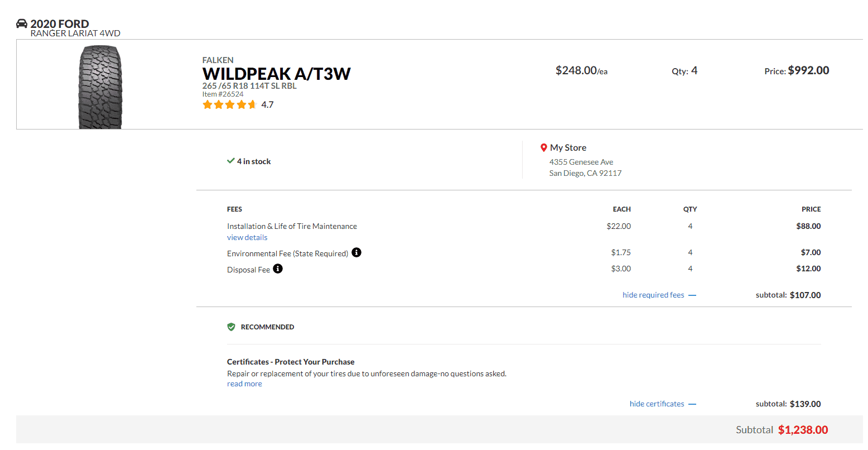Click the $248.00/ea unit price
The width and height of the screenshot is (868, 450).
point(581,70)
